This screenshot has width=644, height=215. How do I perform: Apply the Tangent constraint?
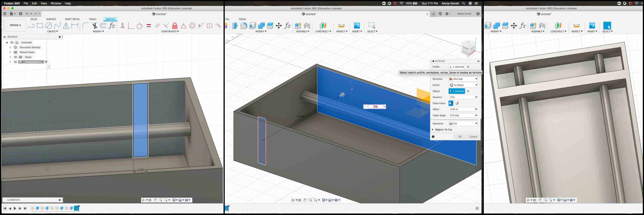point(140,25)
